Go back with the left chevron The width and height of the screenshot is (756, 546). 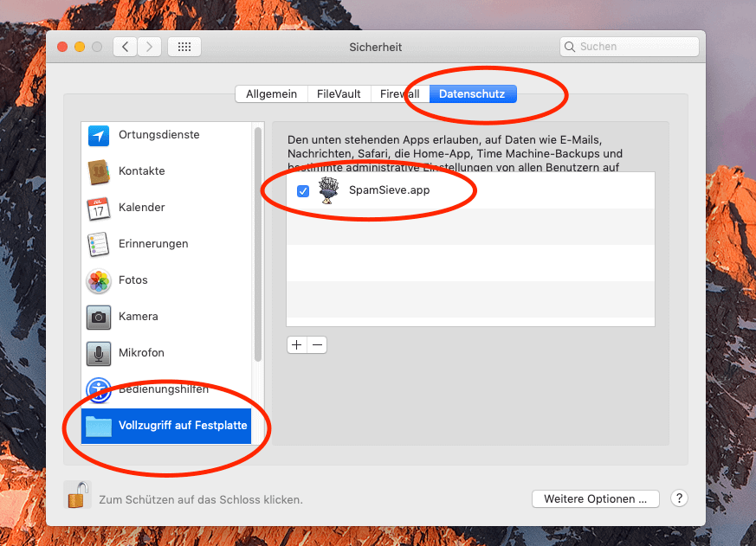[126, 47]
